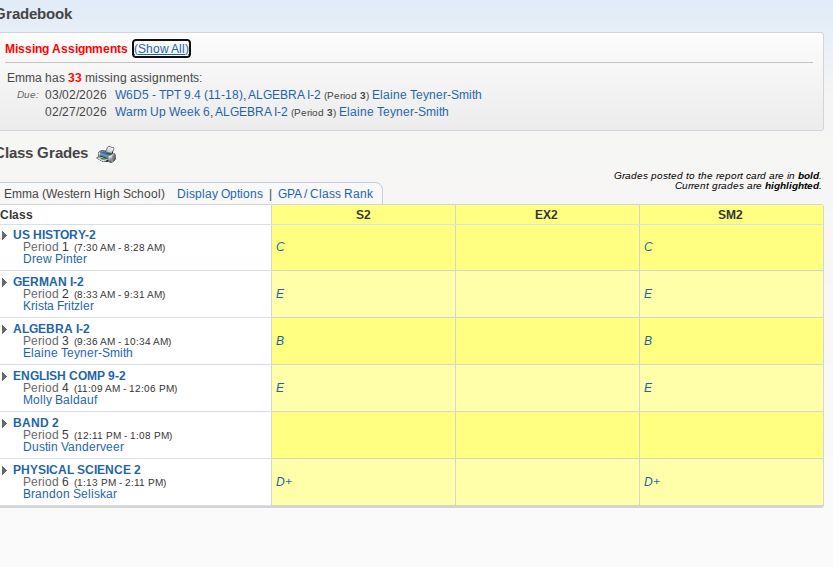Expand the BAND 2 class row

pyautogui.click(x=4, y=423)
